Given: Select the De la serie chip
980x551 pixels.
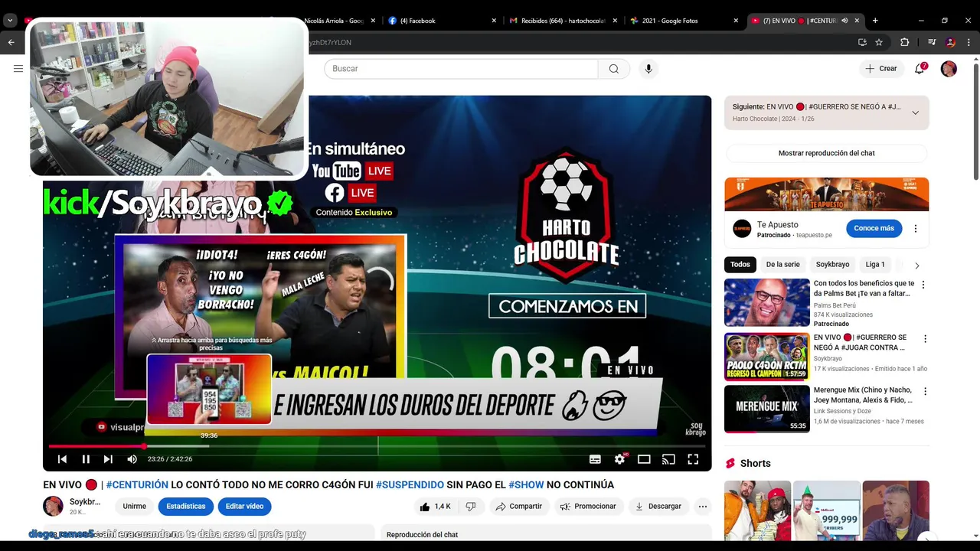Looking at the screenshot, I should (x=782, y=265).
